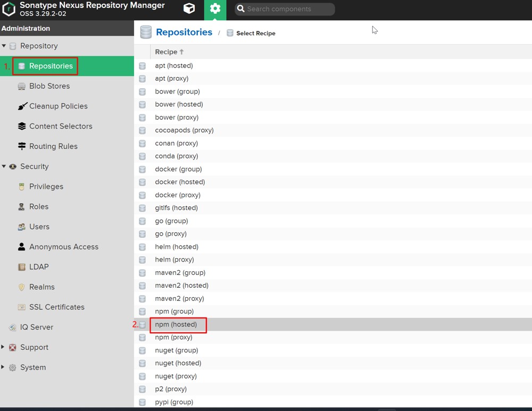
Task: Open Anonymous Access settings
Action: [64, 247]
